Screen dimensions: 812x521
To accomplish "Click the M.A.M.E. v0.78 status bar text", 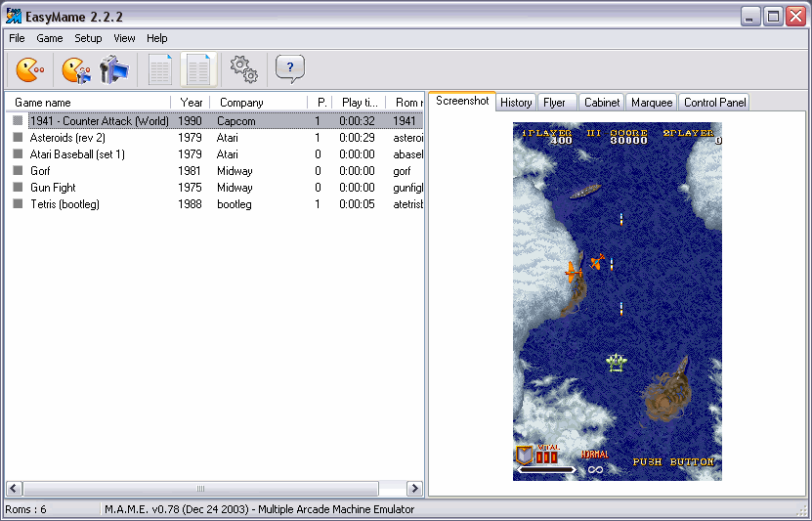I will pos(260,509).
